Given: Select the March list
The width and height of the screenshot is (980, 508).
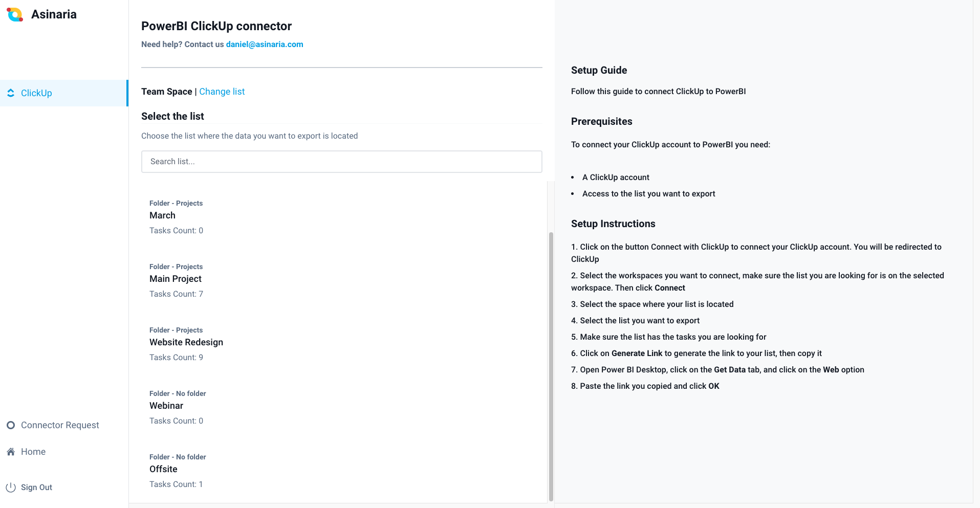Looking at the screenshot, I should [x=162, y=215].
